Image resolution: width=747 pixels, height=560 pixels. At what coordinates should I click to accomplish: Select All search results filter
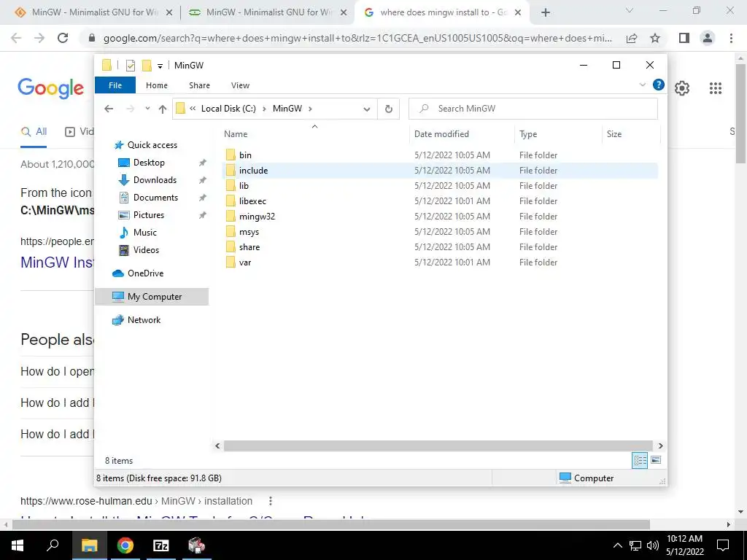34,132
